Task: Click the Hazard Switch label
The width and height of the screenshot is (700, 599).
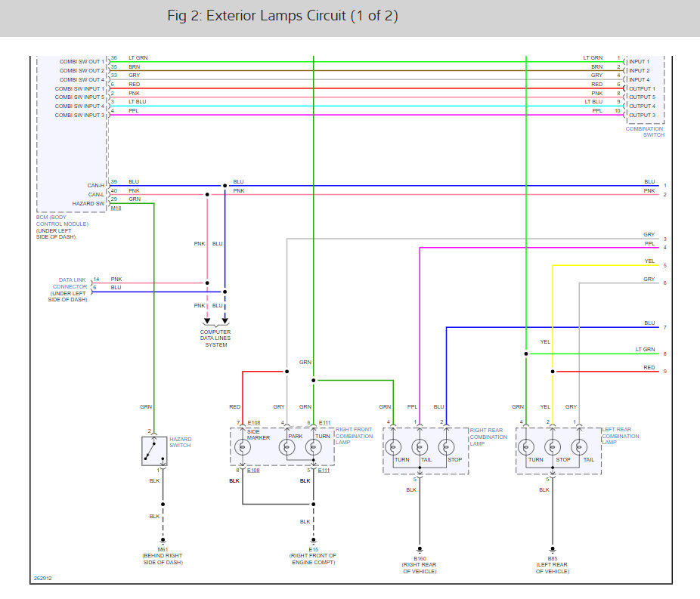Action: [x=181, y=443]
